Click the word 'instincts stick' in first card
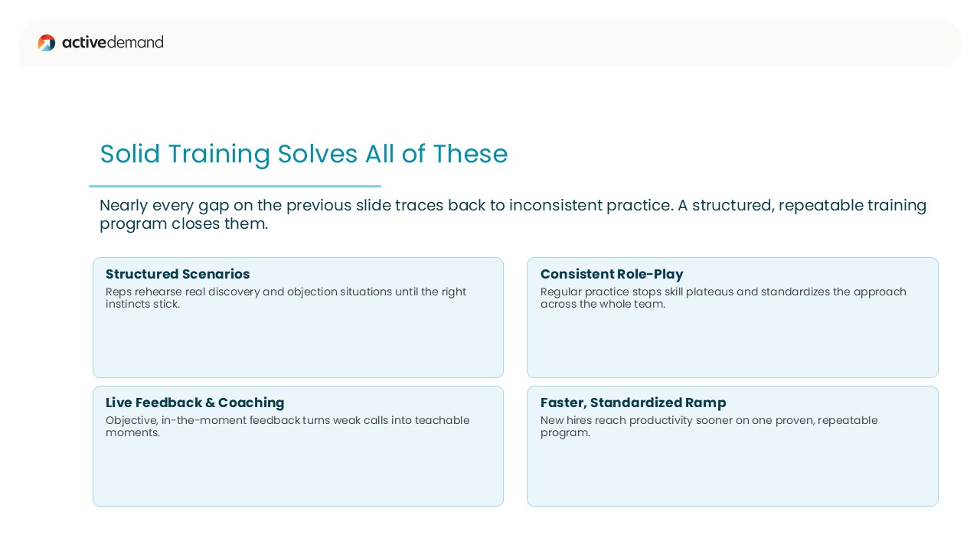Viewport: 980px width, 551px height. click(x=142, y=304)
